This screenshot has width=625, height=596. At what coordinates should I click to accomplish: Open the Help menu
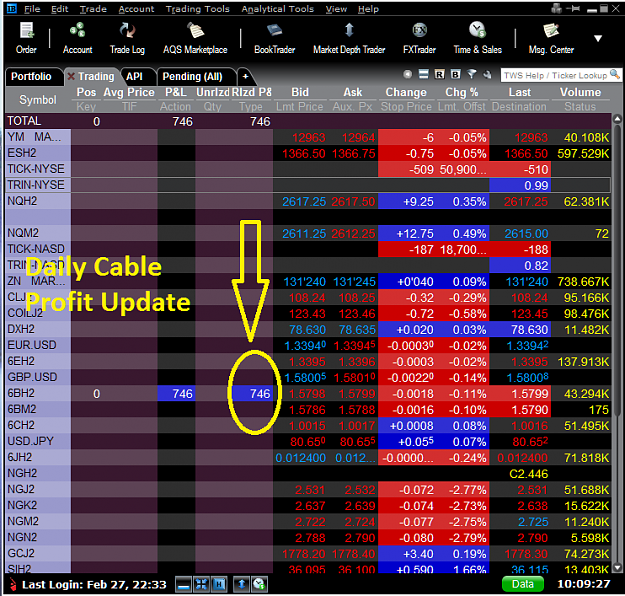coord(368,9)
